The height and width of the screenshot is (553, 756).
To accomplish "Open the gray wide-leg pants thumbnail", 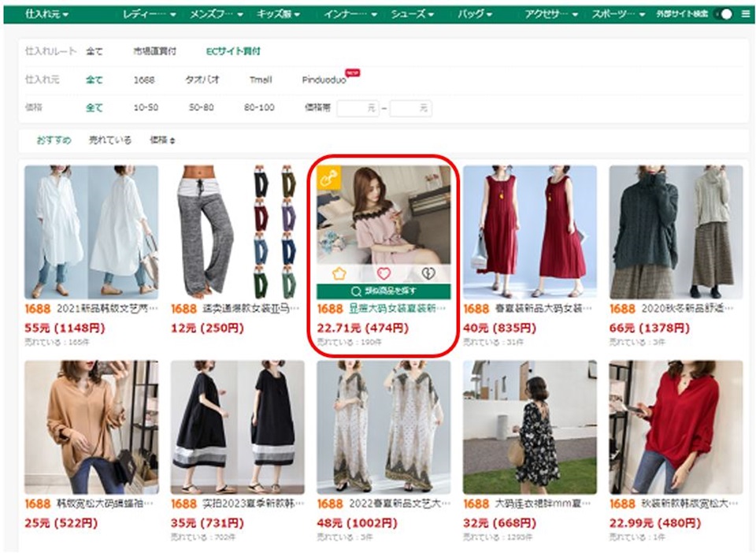I will coord(237,232).
